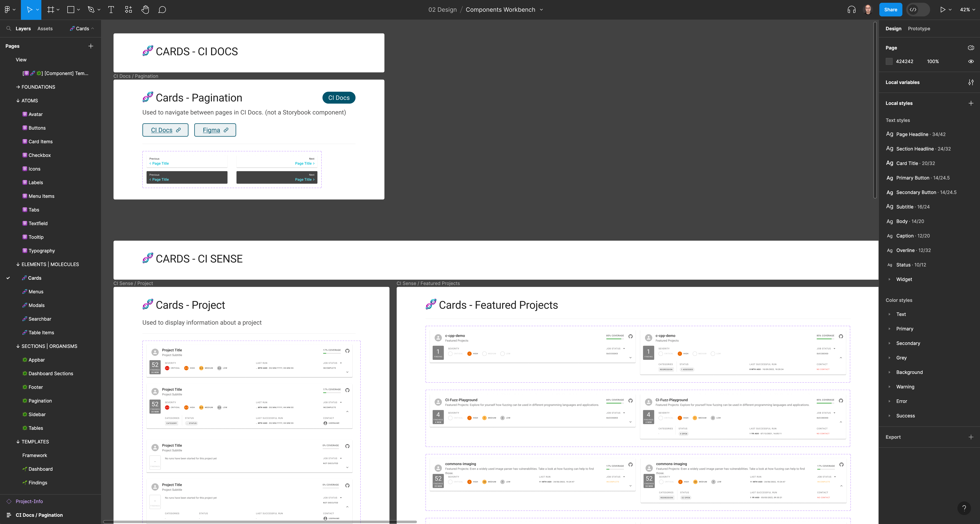Expand the Widget text style group
980x524 pixels.
coord(889,279)
